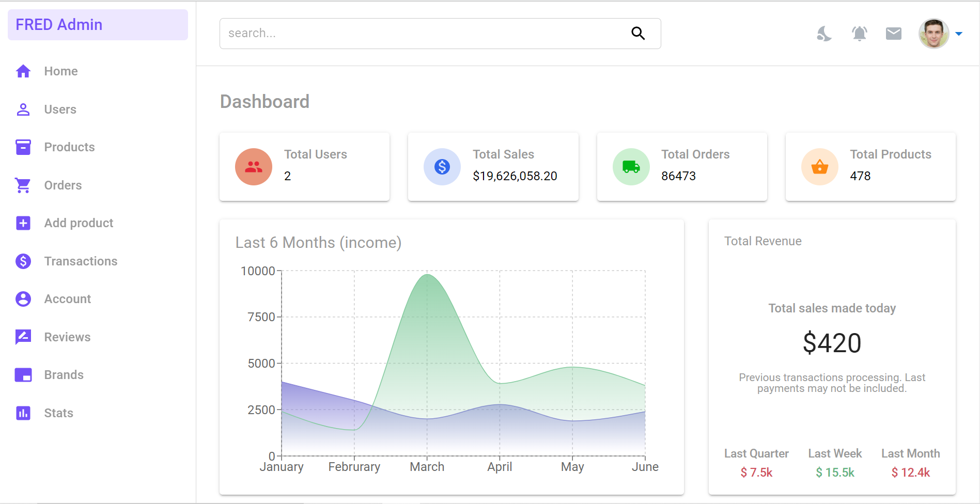980x504 pixels.
Task: Click the Account circle avatar icon
Action: (23, 299)
